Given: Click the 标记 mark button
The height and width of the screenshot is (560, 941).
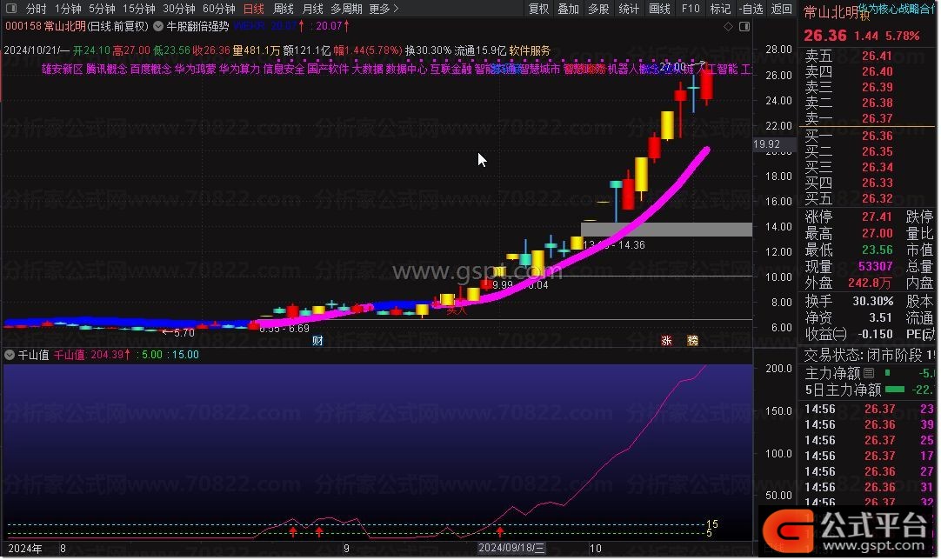Looking at the screenshot, I should pos(720,9).
